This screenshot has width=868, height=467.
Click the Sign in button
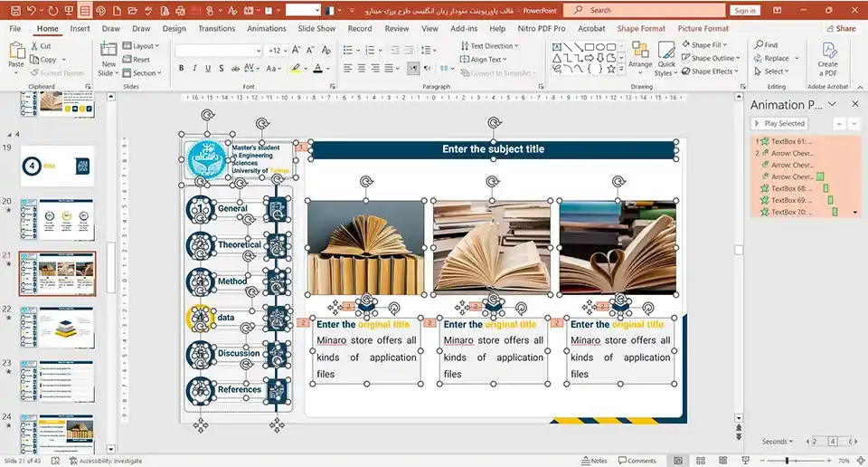tap(745, 11)
